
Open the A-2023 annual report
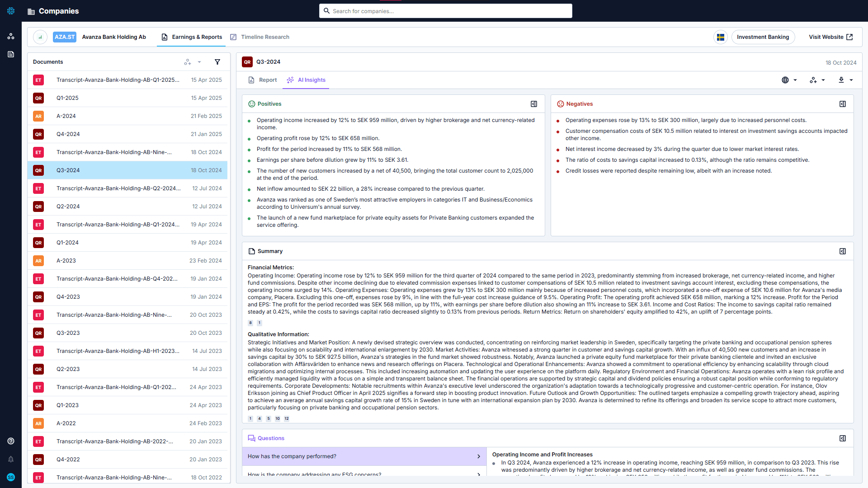pos(127,261)
